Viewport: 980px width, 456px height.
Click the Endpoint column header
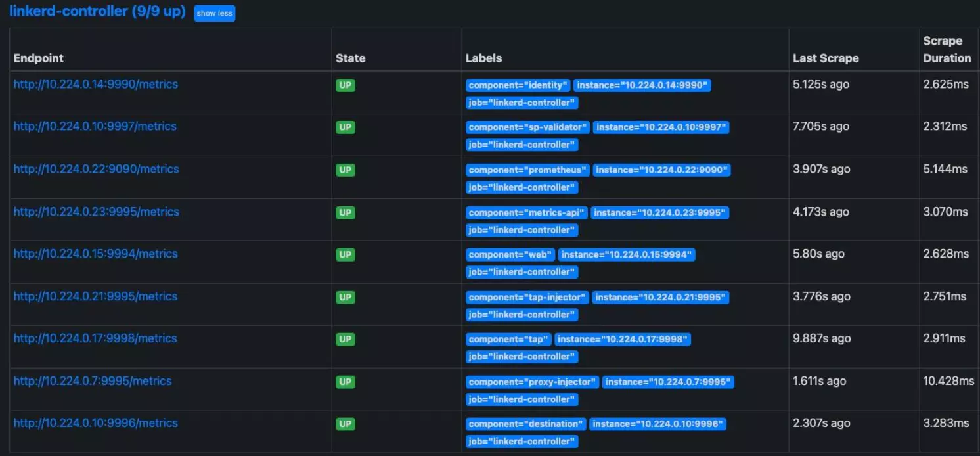point(39,58)
